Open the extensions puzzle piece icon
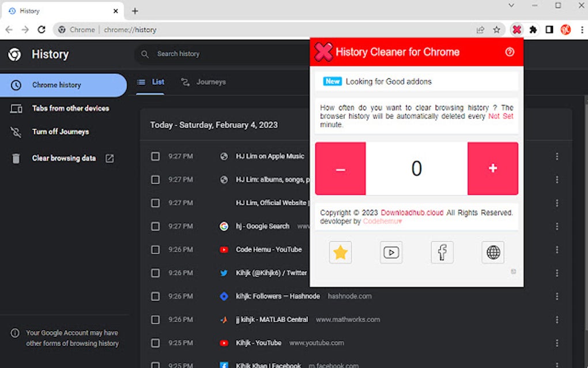Viewport: 588px width, 368px height. click(533, 29)
